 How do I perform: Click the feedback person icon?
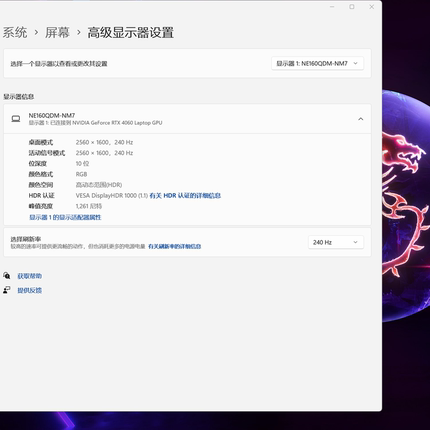tap(7, 290)
